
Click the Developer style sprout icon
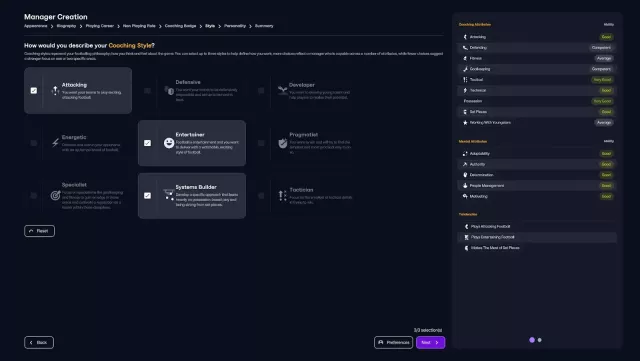(282, 90)
